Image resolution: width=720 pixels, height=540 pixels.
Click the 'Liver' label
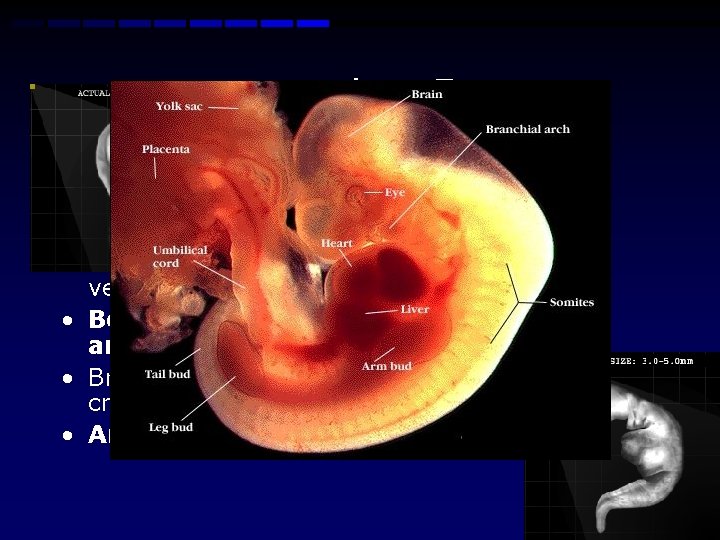coord(415,309)
